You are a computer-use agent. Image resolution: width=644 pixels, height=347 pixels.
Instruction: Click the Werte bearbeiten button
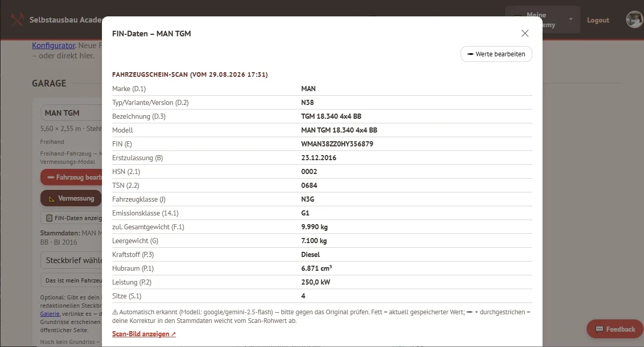[x=496, y=54]
